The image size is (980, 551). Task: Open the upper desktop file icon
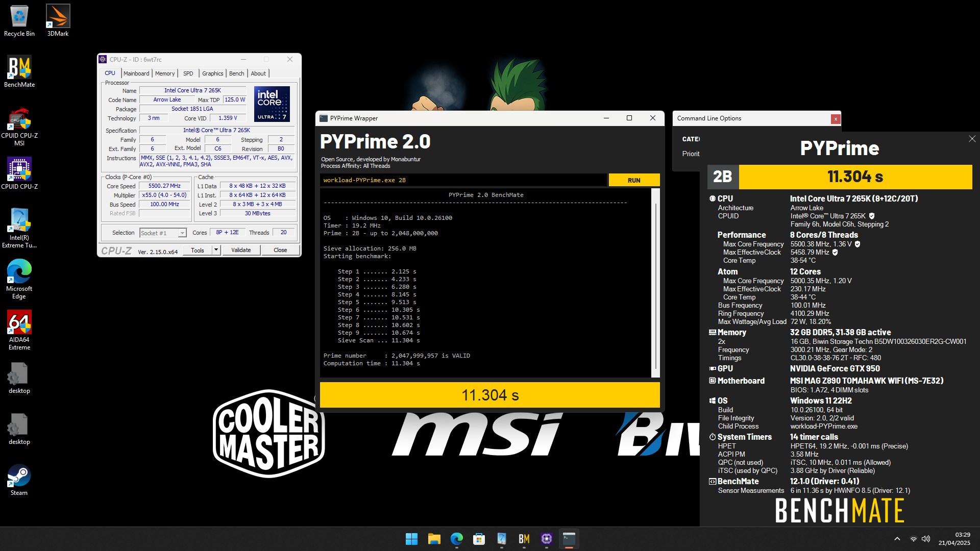19,378
